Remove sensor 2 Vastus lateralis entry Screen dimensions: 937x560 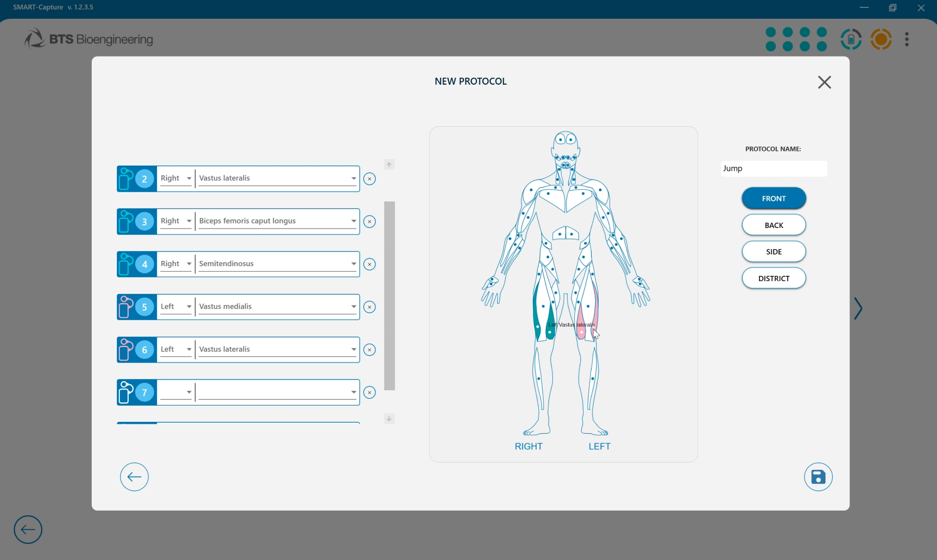click(x=369, y=179)
